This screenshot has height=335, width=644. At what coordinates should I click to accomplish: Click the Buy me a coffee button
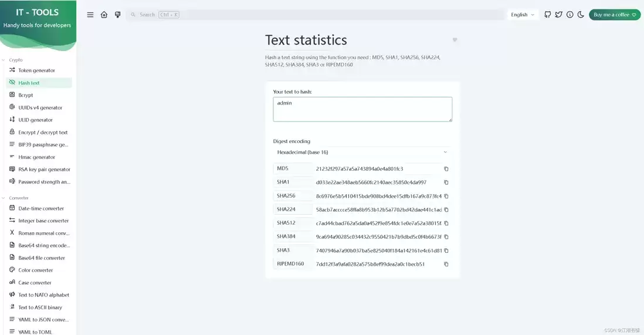615,15
